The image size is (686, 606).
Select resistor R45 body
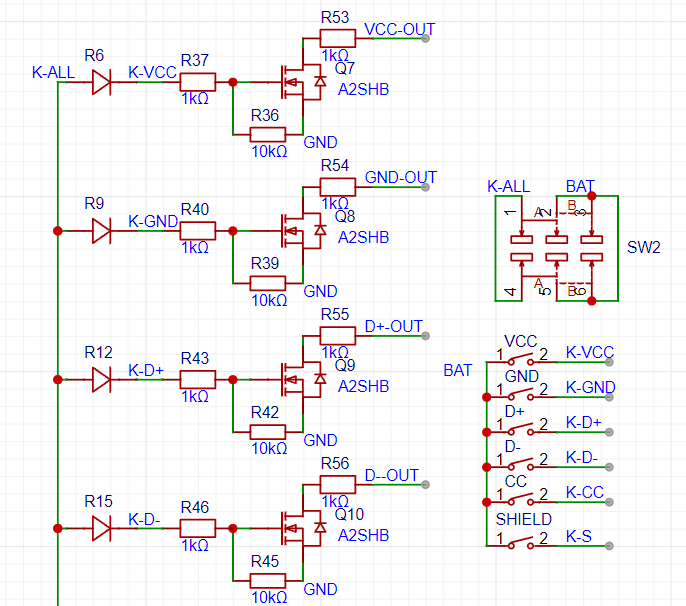click(x=268, y=581)
